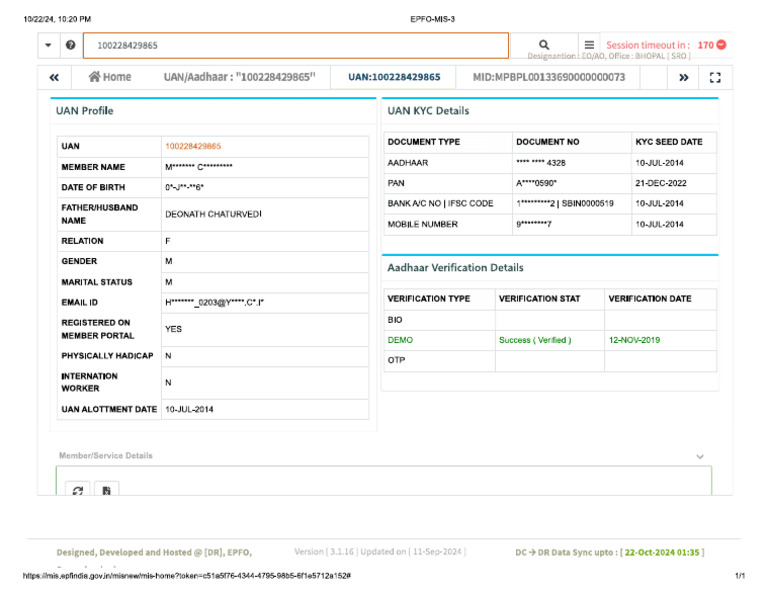Click the magnifier search icon
768x594 pixels.
click(544, 45)
